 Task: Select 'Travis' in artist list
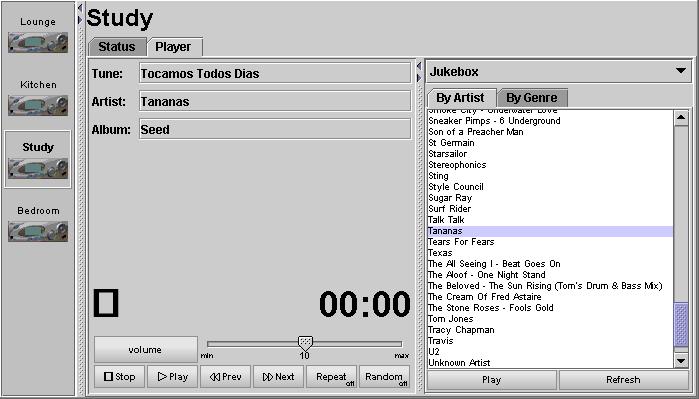[440, 341]
